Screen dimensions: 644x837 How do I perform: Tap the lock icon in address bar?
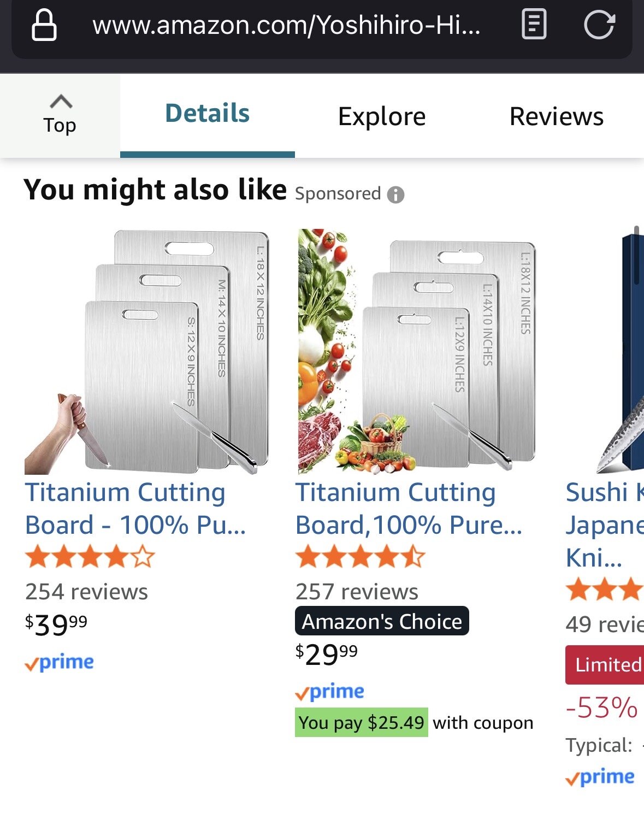(x=44, y=26)
